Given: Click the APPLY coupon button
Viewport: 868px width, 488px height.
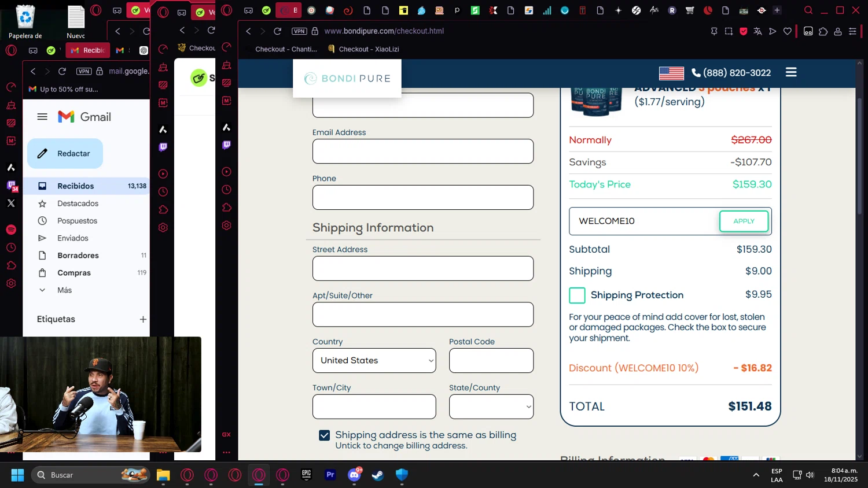Looking at the screenshot, I should coord(744,221).
